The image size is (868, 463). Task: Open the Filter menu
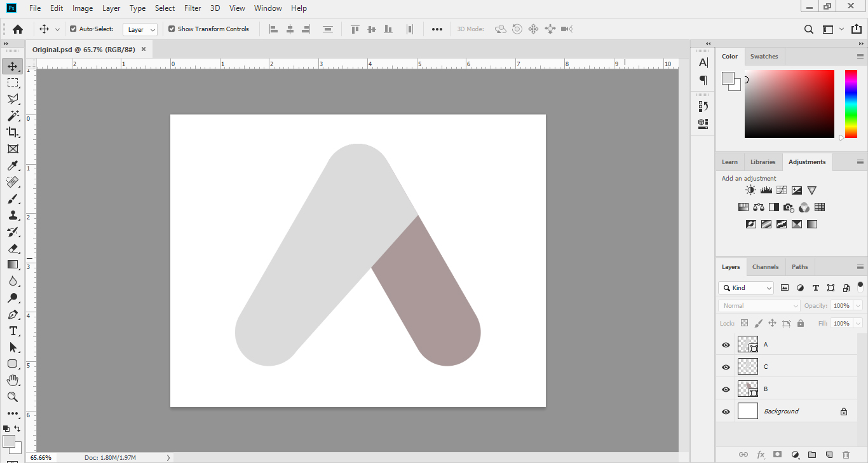coord(193,8)
